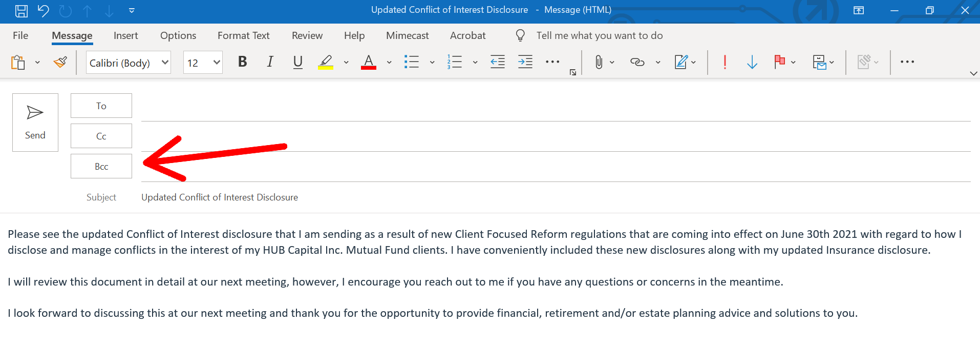Image resolution: width=980 pixels, height=344 pixels.
Task: Switch to the Insert tab
Action: tap(125, 35)
